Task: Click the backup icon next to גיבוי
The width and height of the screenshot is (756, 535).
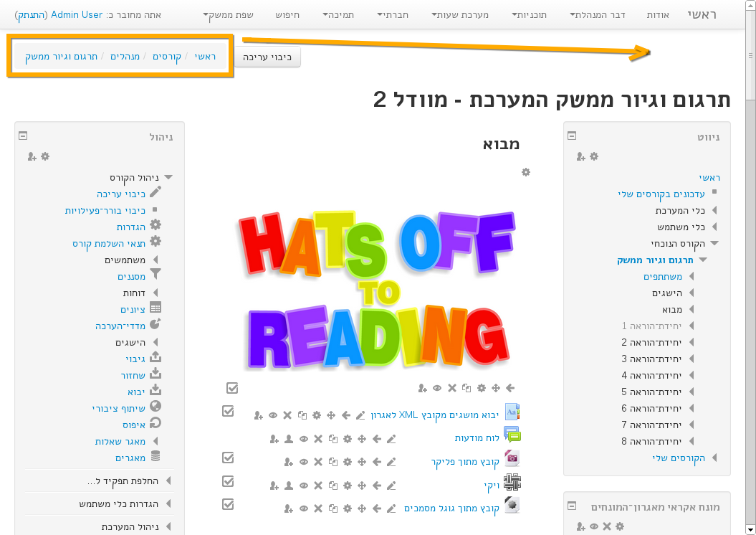Action: [x=155, y=357]
